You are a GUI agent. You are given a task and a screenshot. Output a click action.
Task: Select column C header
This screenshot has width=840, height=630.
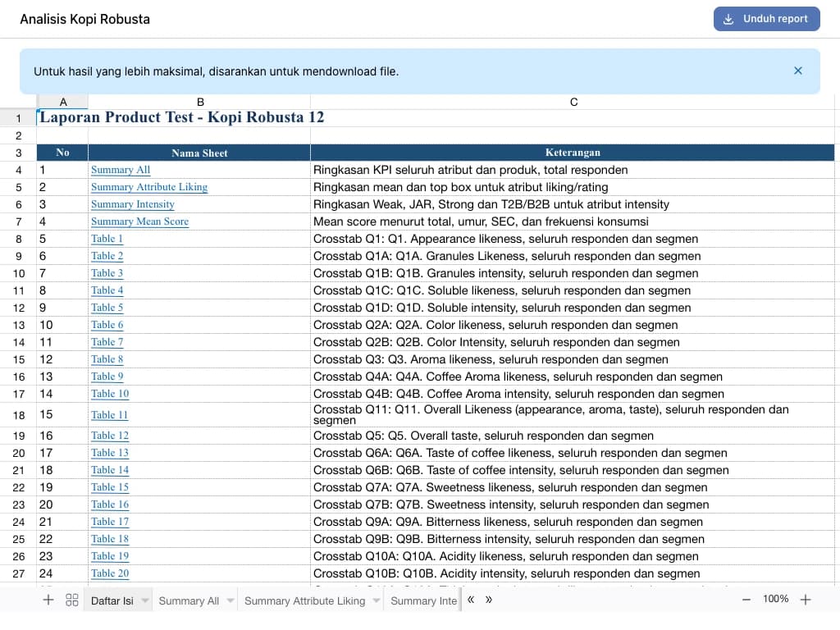(x=573, y=102)
